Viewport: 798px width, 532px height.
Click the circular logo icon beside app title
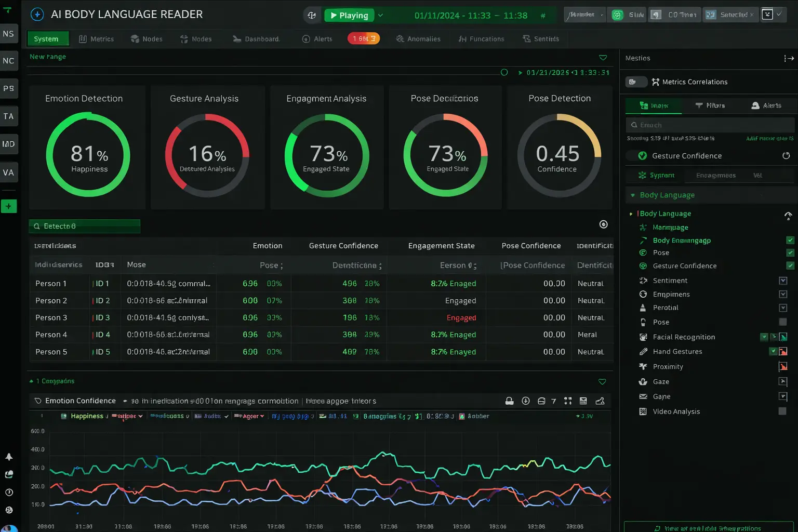(x=37, y=15)
